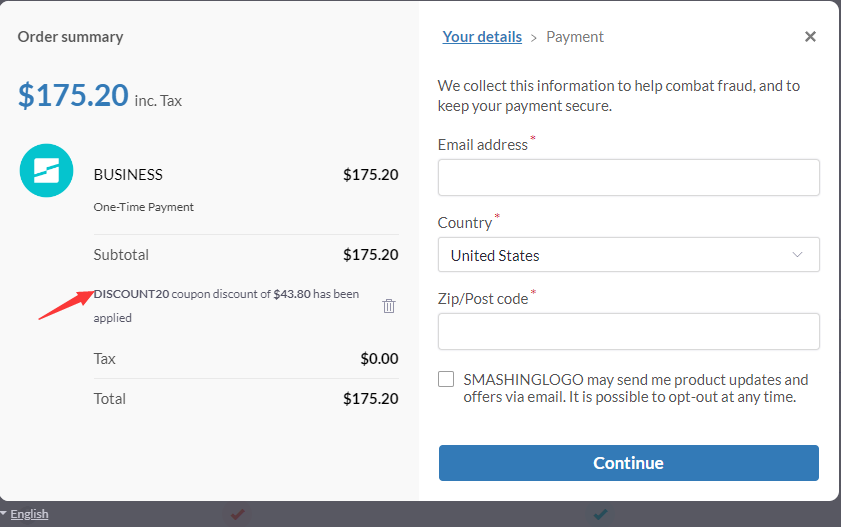Click the small triangle beside English

4,514
